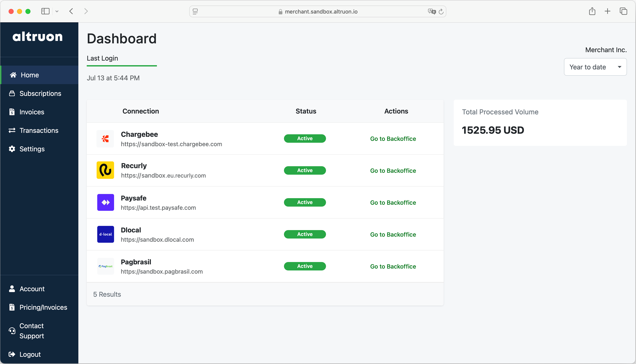Click the Active badge for Paysafe
636x364 pixels.
click(x=305, y=202)
